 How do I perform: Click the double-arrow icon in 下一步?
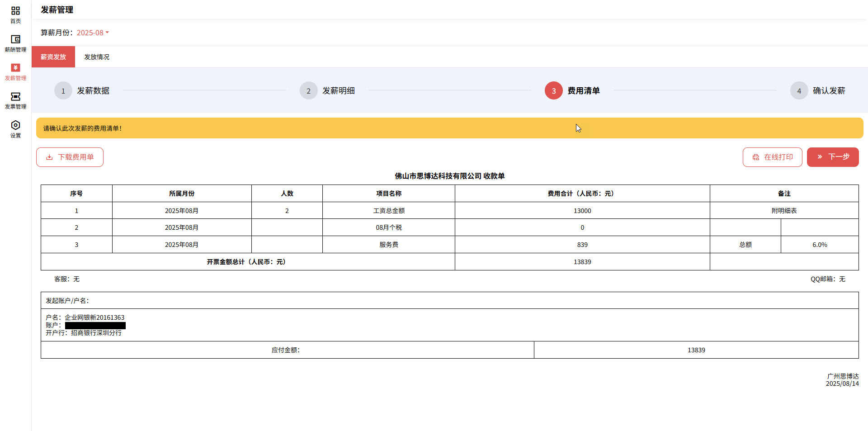click(x=820, y=157)
